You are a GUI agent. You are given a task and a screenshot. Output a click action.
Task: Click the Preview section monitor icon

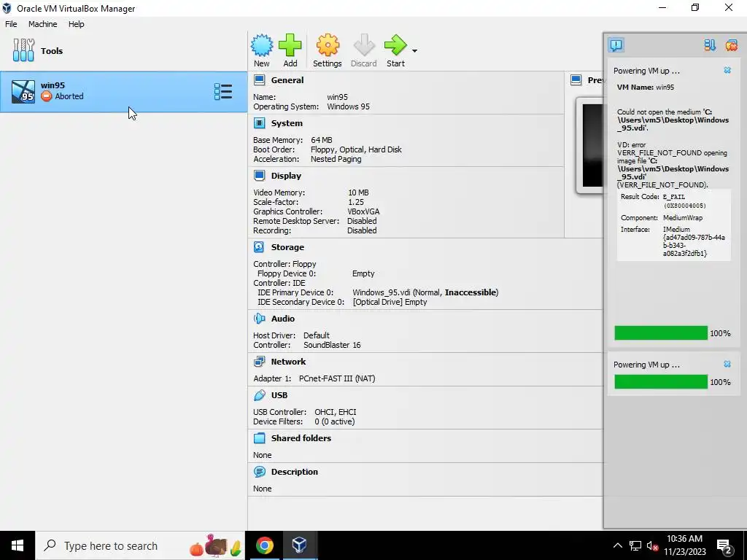576,80
